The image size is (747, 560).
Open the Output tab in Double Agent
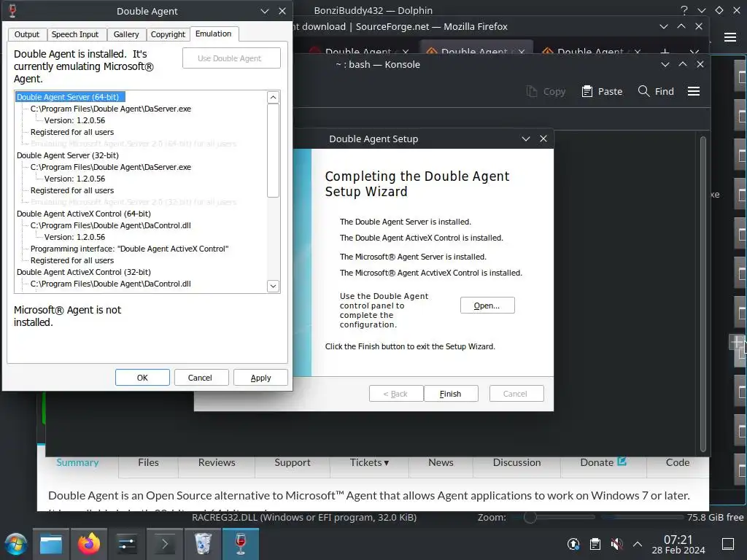coord(27,34)
